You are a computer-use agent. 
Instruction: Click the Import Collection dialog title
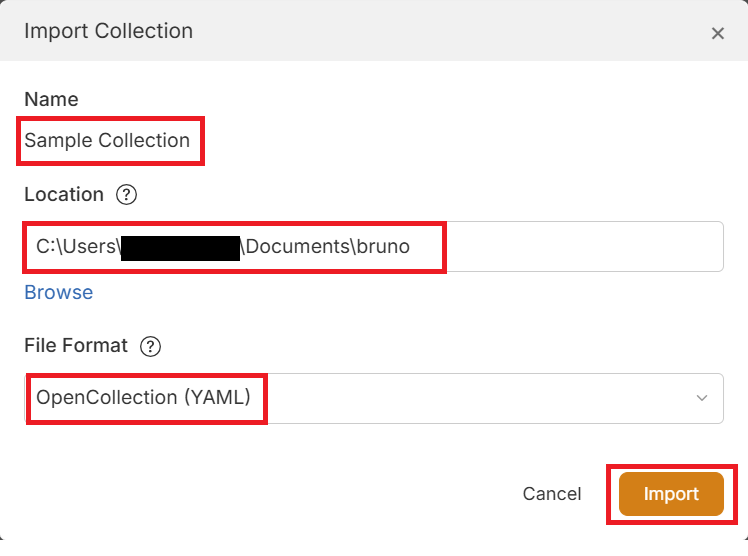(108, 30)
